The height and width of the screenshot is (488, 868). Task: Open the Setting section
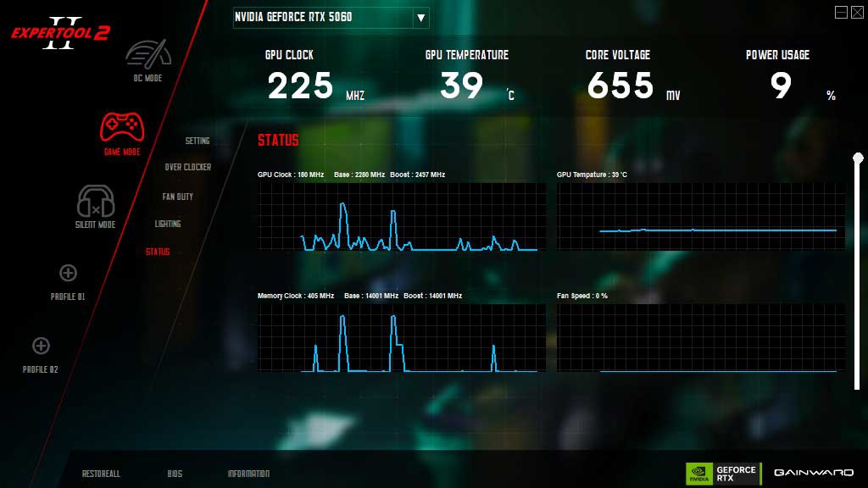(197, 141)
